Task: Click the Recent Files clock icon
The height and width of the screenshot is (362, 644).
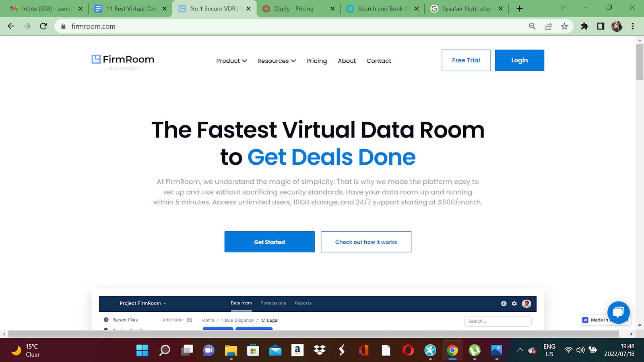Action: pos(106,320)
